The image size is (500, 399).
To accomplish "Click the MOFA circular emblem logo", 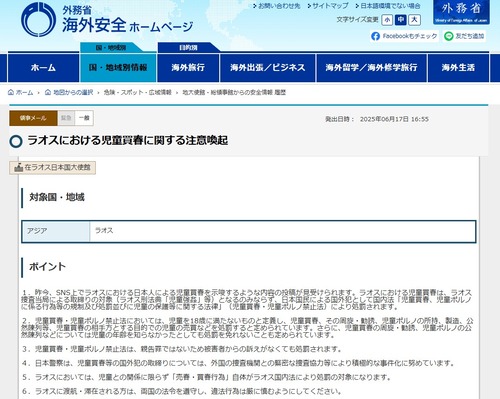I will (x=38, y=19).
